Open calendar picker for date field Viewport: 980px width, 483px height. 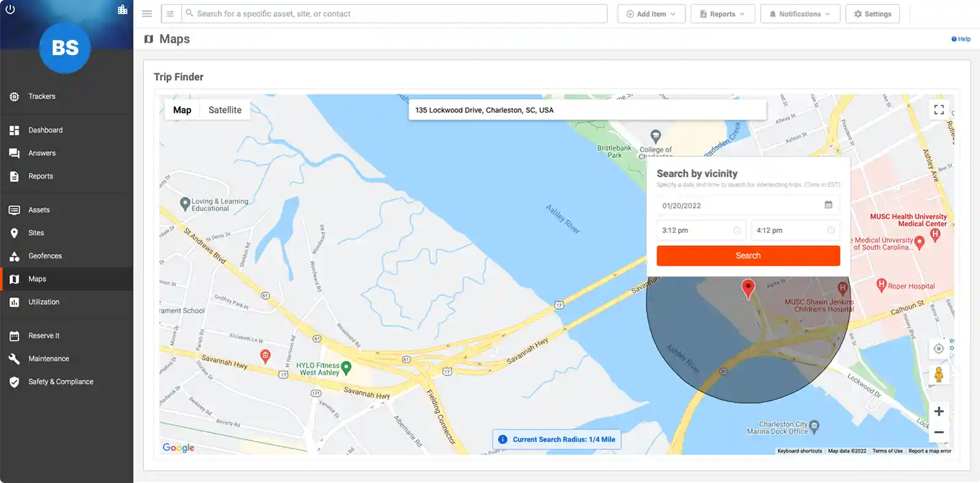pyautogui.click(x=828, y=205)
